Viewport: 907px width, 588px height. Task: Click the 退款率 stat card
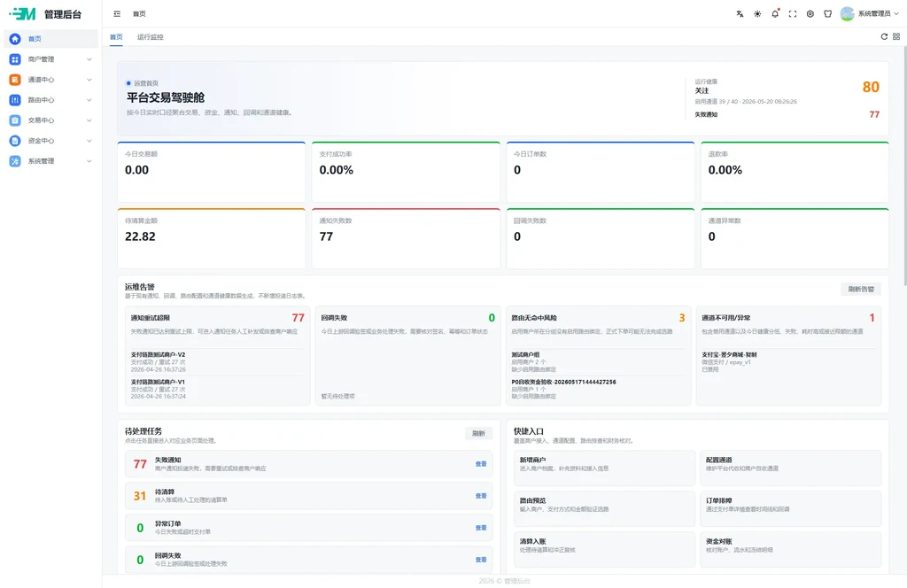[x=795, y=172]
